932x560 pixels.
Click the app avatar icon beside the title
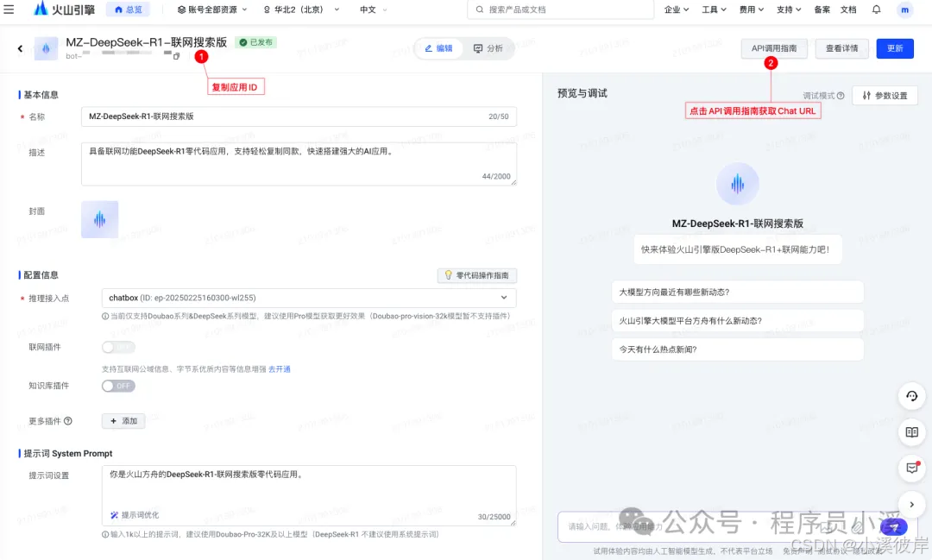tap(46, 48)
